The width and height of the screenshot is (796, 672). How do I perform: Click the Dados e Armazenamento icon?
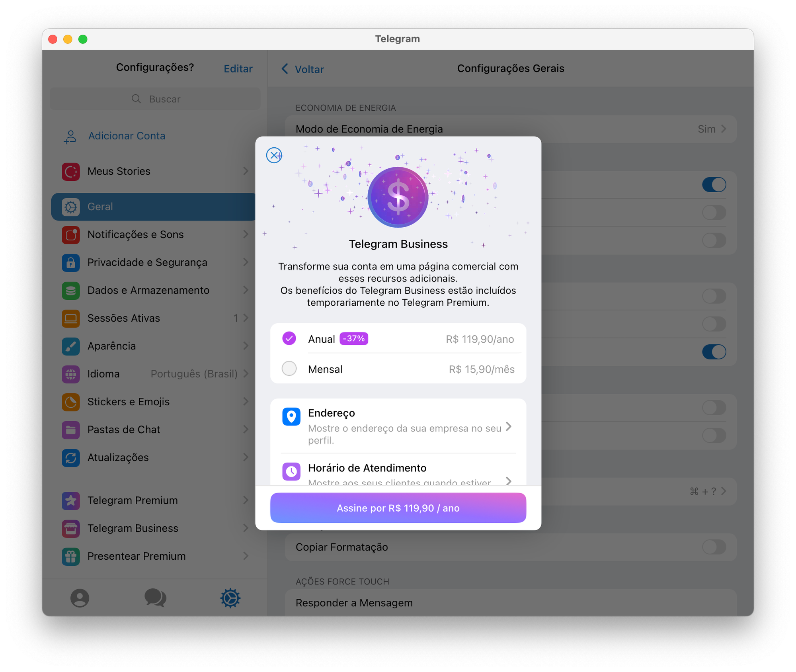click(71, 291)
